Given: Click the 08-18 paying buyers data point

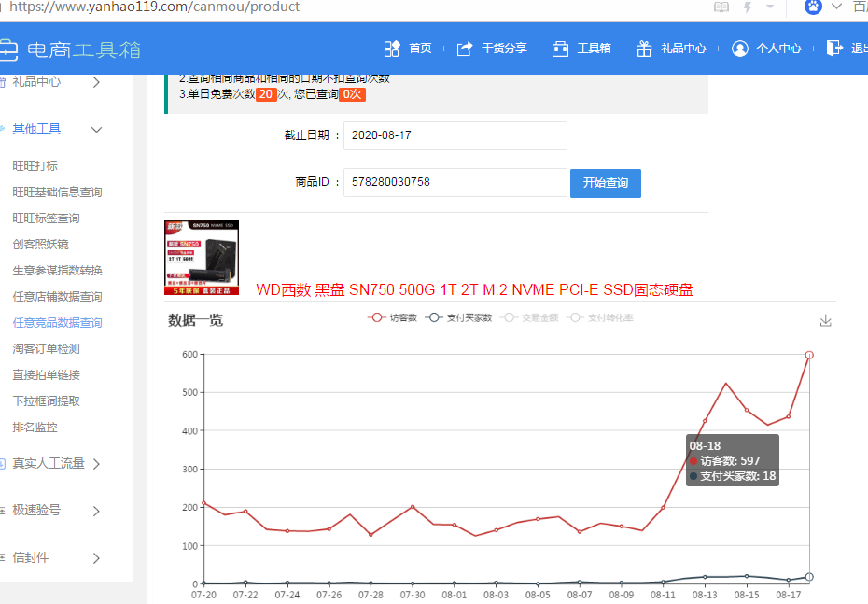Looking at the screenshot, I should tap(809, 577).
